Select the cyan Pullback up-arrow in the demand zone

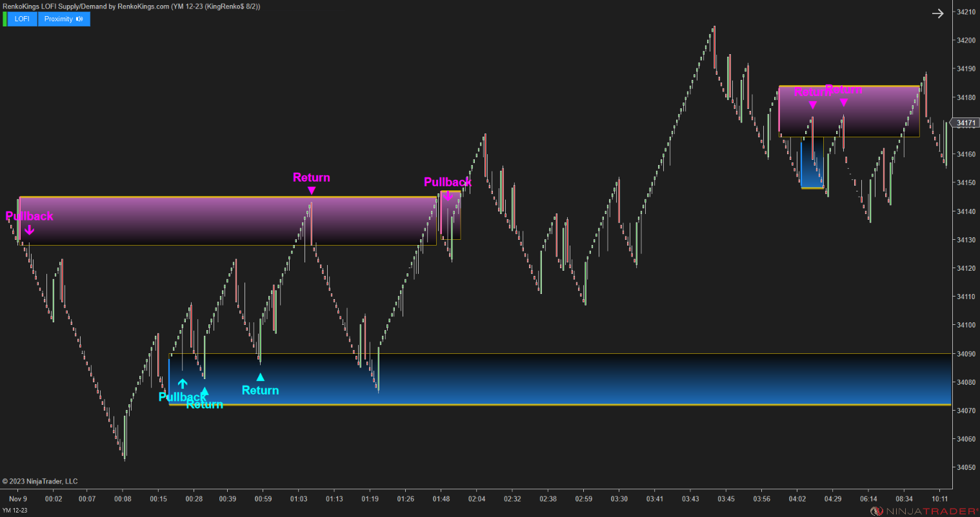(x=183, y=383)
